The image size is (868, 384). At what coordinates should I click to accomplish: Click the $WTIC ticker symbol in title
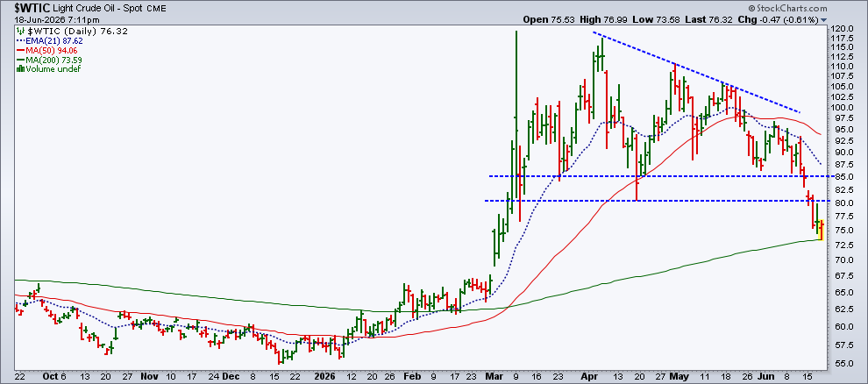point(32,8)
